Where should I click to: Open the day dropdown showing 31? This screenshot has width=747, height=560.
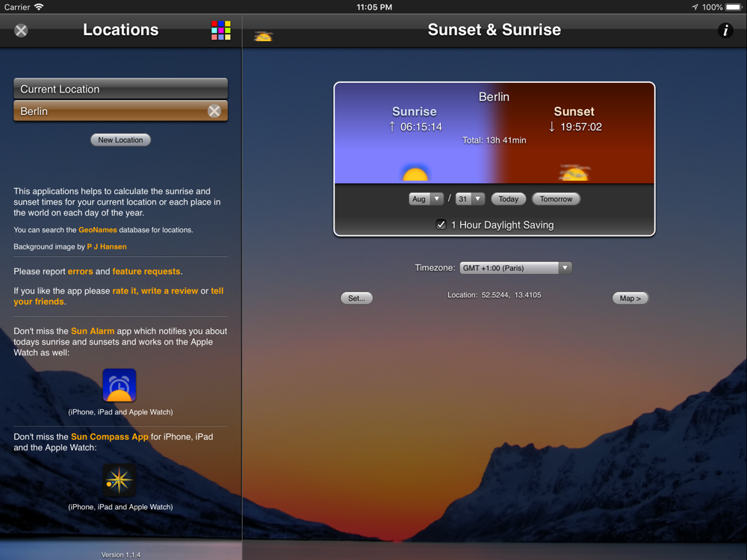click(470, 199)
